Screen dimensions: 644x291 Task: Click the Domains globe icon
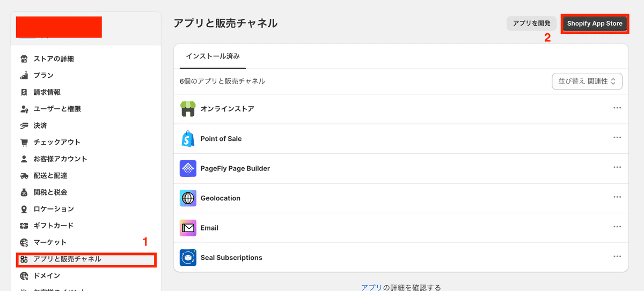[x=24, y=275]
